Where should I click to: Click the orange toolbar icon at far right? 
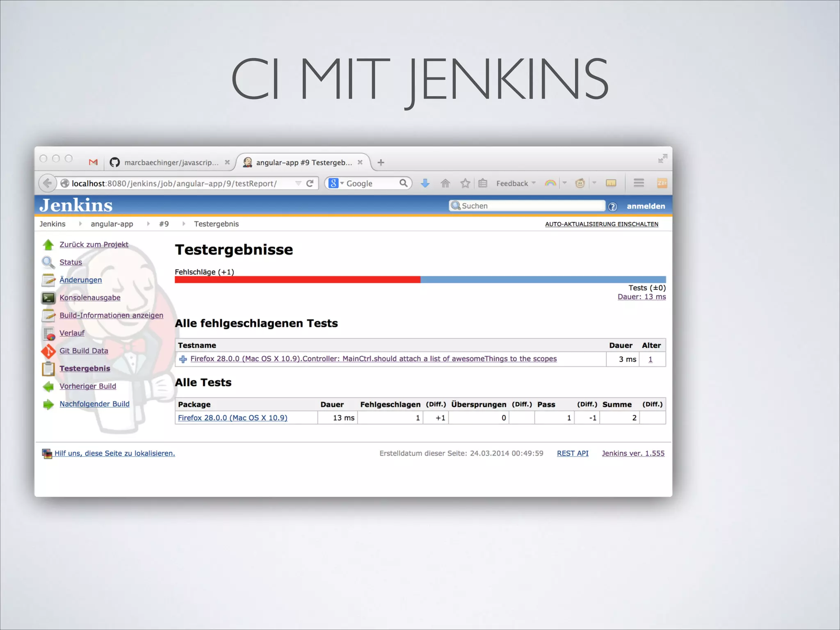pyautogui.click(x=662, y=183)
